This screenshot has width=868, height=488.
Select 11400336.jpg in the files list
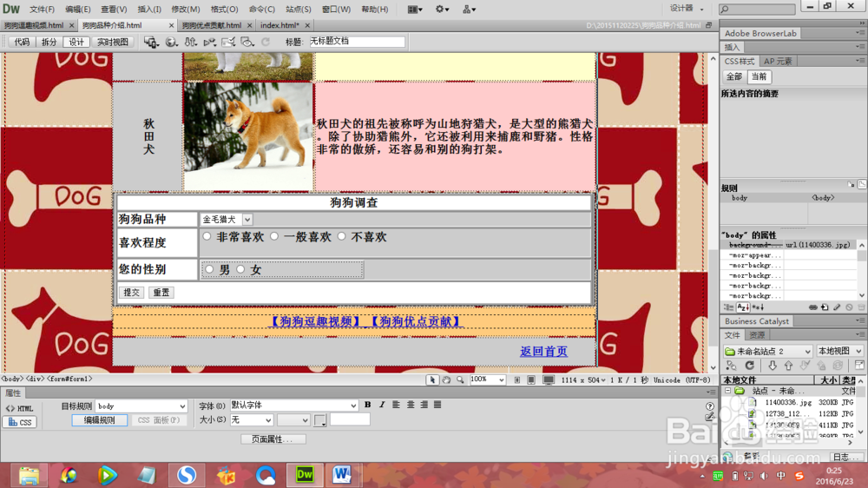(788, 402)
